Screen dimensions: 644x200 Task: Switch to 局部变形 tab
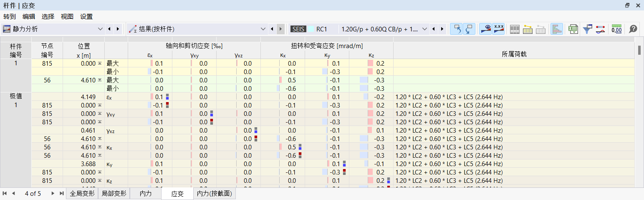[114, 194]
